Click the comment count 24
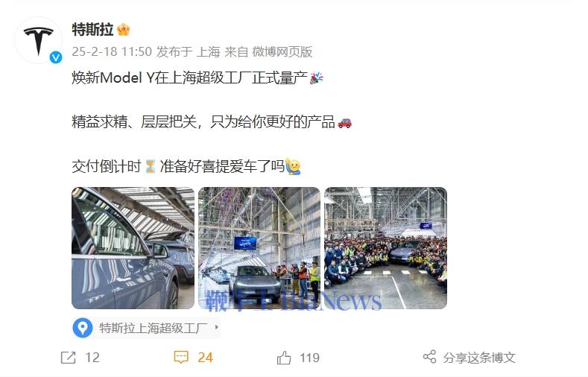The image size is (588, 377). (205, 358)
